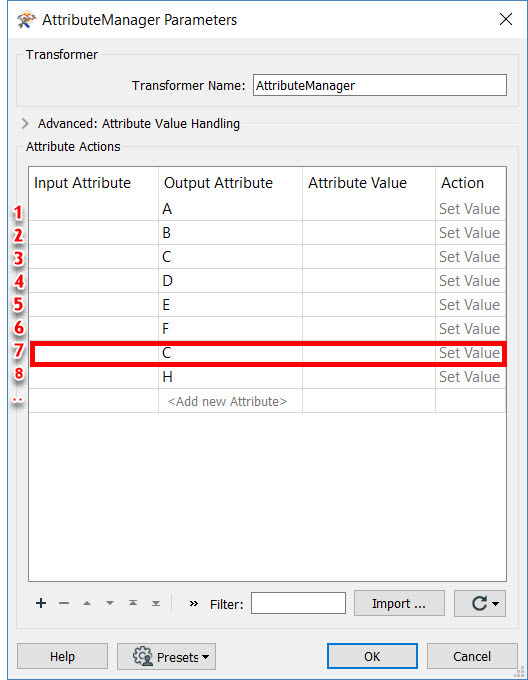Move attribute up one row
Viewport: 528px width, 680px height.
[x=87, y=603]
